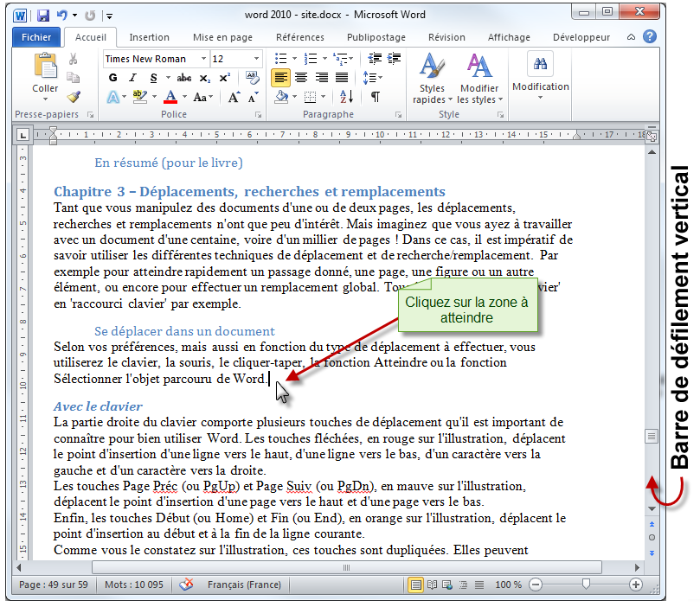Switch to the Insertion ribbon tab
The width and height of the screenshot is (700, 607).
click(x=149, y=37)
